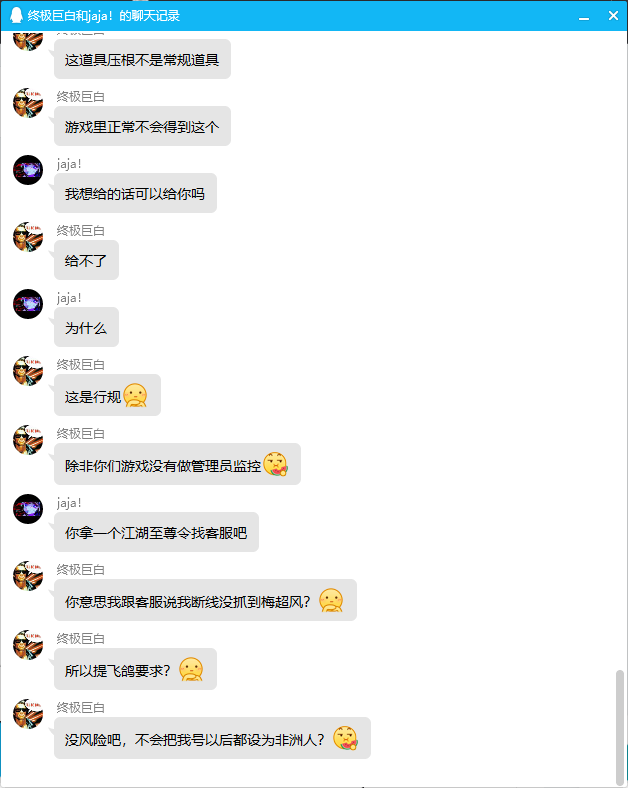
Task: Click the QQ penguin icon in title bar
Action: 17,16
